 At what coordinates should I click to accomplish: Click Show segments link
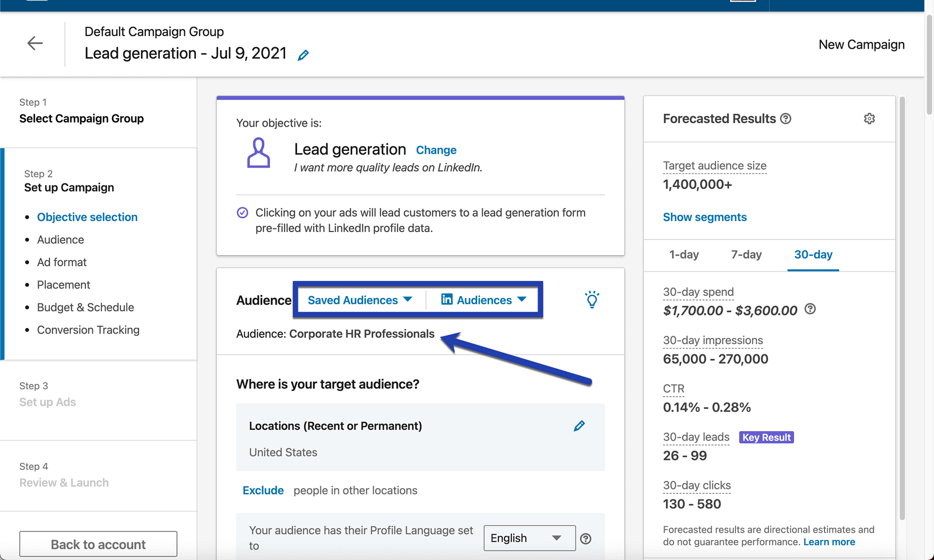pos(704,217)
